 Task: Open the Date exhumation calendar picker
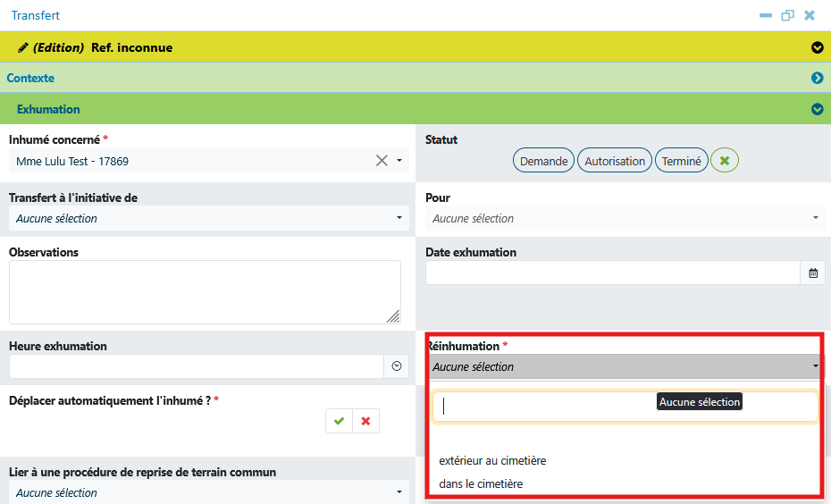tap(813, 273)
